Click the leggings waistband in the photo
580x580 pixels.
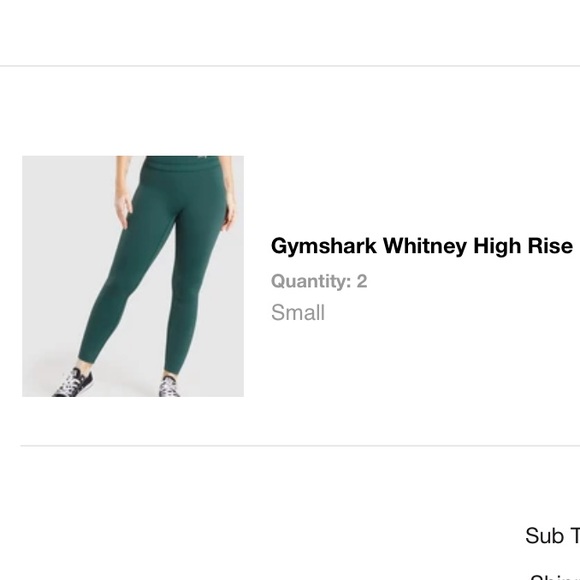(181, 162)
